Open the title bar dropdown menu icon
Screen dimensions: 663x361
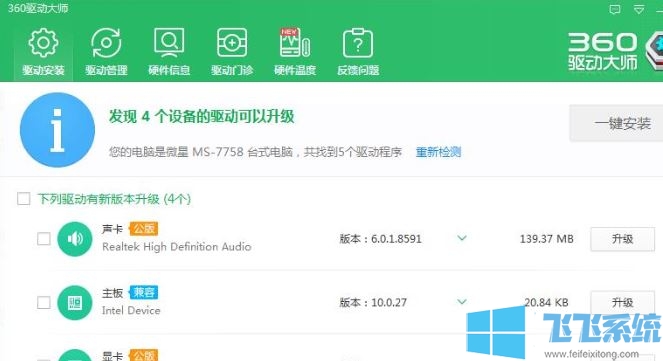tap(639, 9)
